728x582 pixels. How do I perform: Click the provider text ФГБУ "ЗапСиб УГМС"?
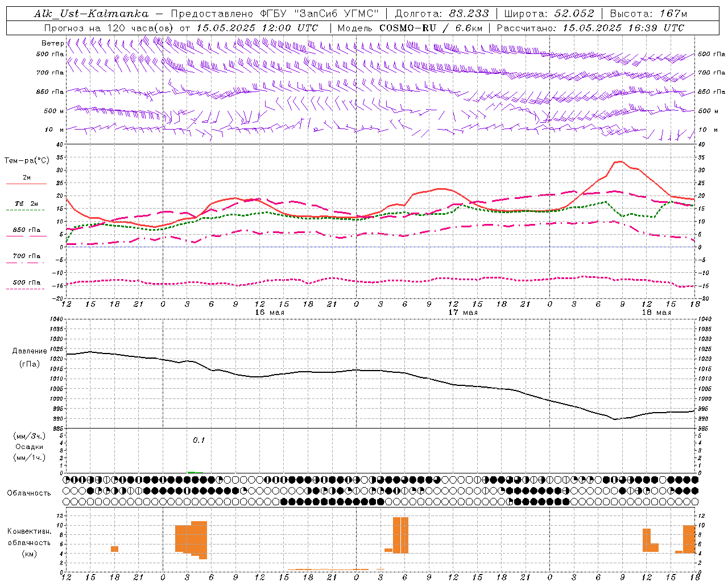(319, 14)
